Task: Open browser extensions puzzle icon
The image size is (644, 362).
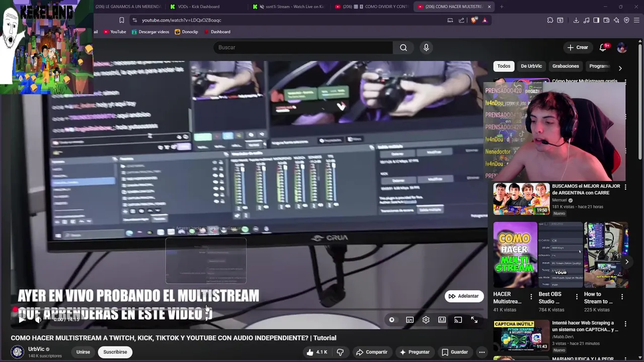Action: pos(550,20)
